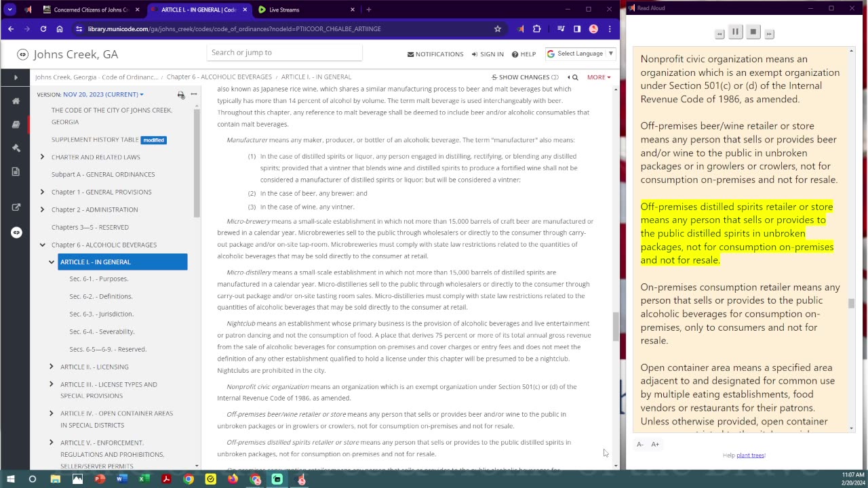The image size is (868, 488).
Task: Toggle the SHOW CHANGES switch
Action: (525, 77)
